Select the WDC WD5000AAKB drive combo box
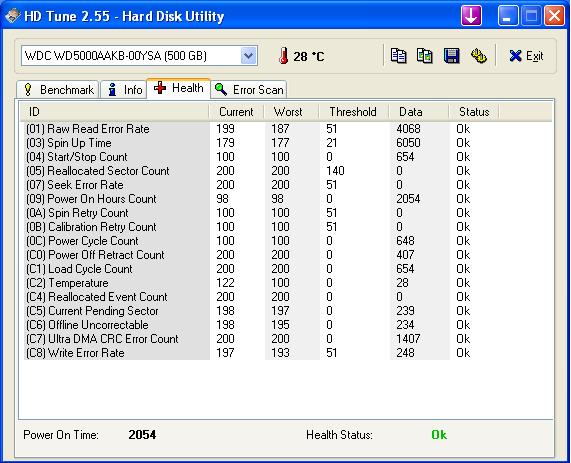571x463 pixels. [139, 56]
